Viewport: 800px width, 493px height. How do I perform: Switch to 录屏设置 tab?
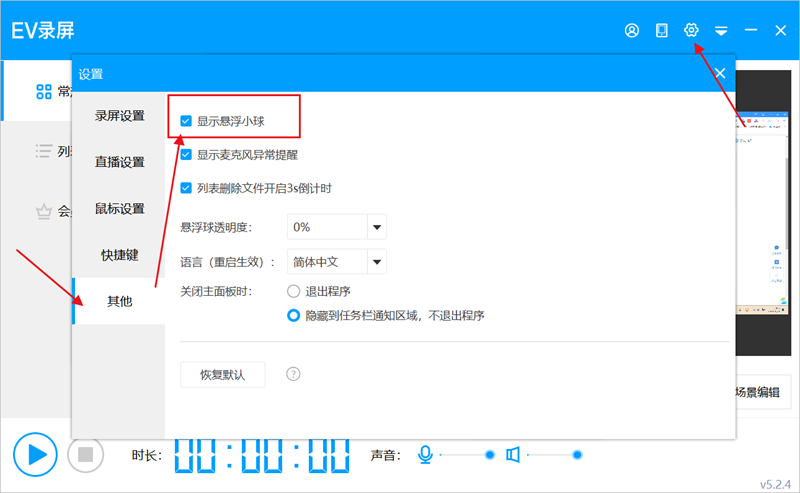pyautogui.click(x=119, y=116)
